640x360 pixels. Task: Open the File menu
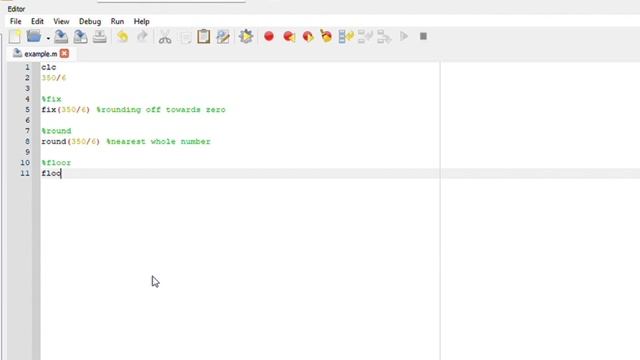(x=16, y=21)
